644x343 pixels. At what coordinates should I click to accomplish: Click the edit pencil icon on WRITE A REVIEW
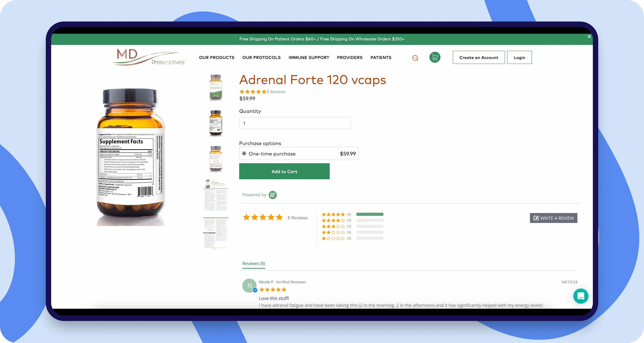tap(536, 218)
